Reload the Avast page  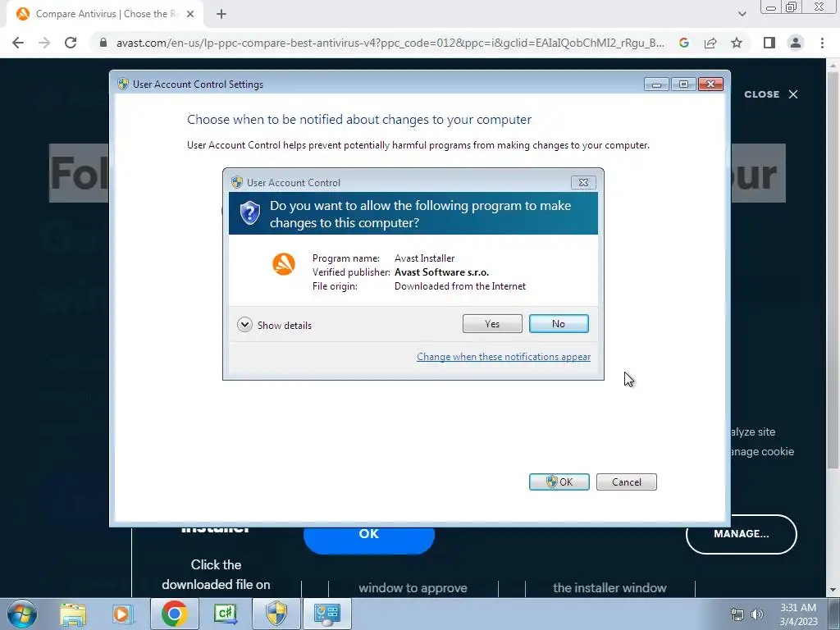[x=71, y=43]
